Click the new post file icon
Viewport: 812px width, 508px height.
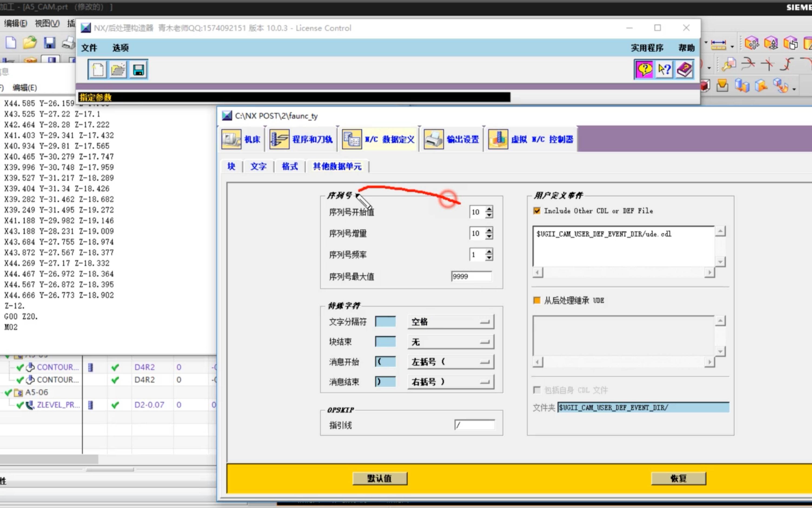click(98, 70)
